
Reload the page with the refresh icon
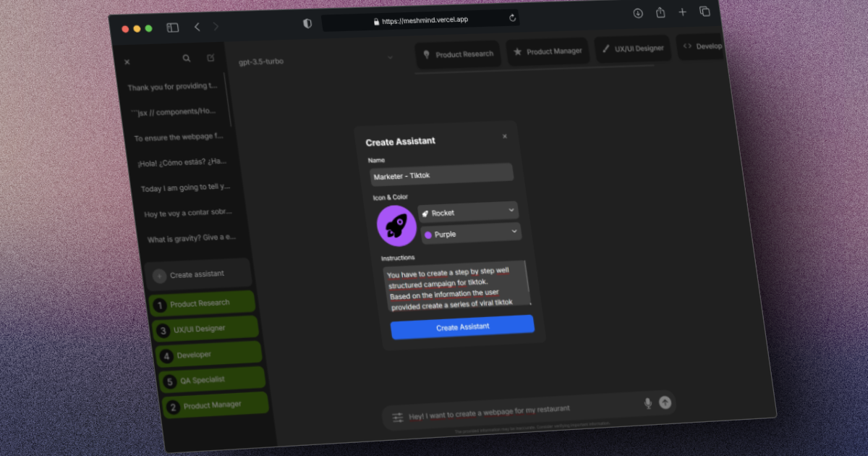[x=513, y=17]
